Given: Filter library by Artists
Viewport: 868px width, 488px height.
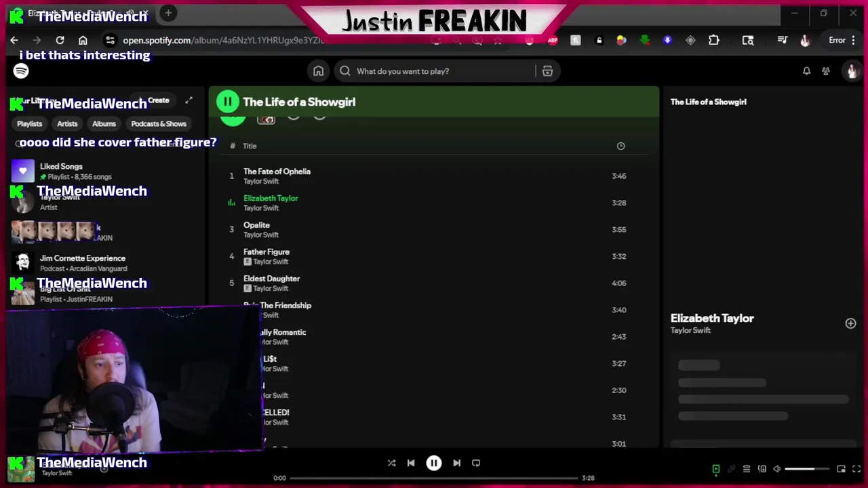Looking at the screenshot, I should click(67, 123).
